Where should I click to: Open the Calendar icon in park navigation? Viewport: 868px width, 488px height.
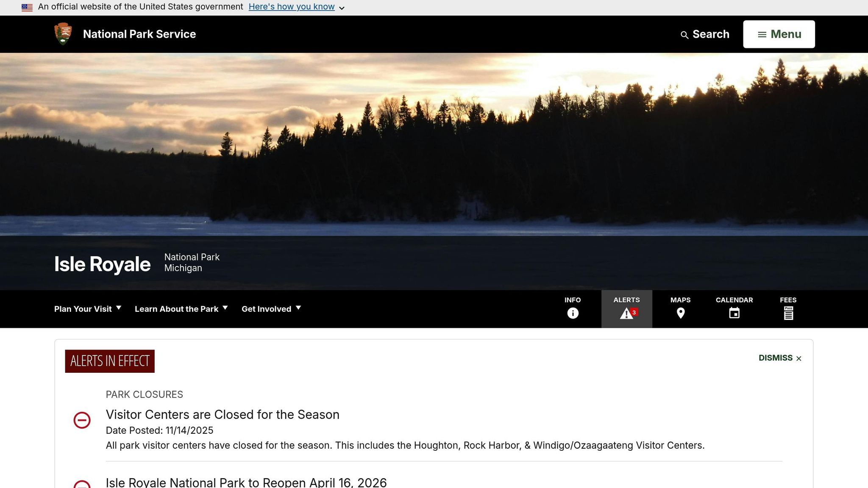[x=734, y=313]
